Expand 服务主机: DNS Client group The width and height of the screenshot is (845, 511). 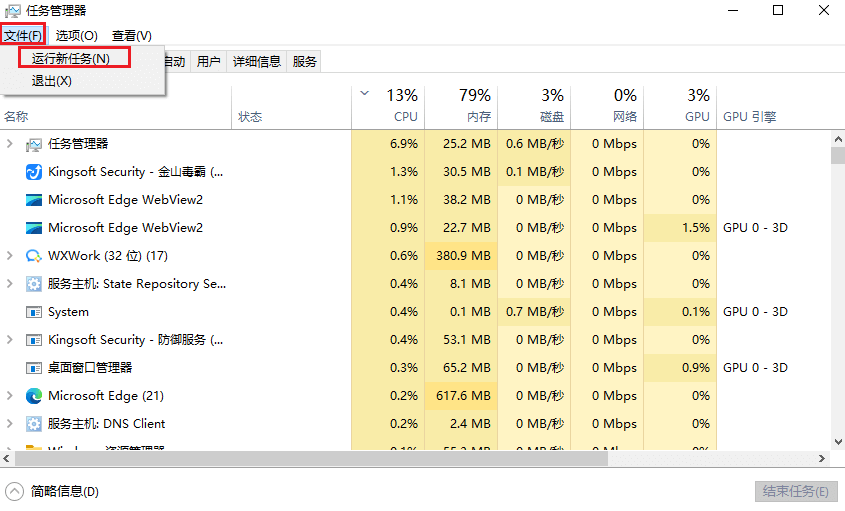[9, 424]
